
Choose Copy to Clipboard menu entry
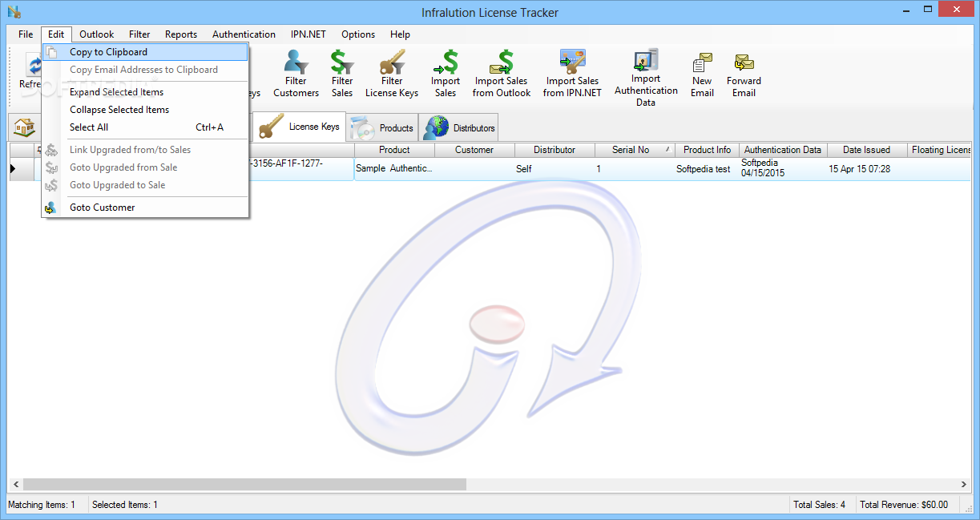click(x=145, y=52)
